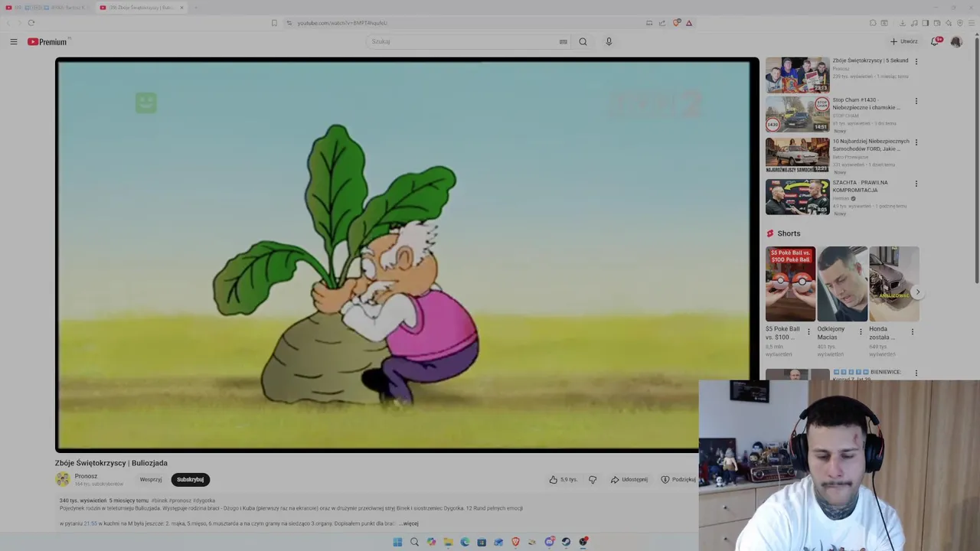Open the Honda została short
The height and width of the screenshot is (551, 980).
pyautogui.click(x=894, y=284)
